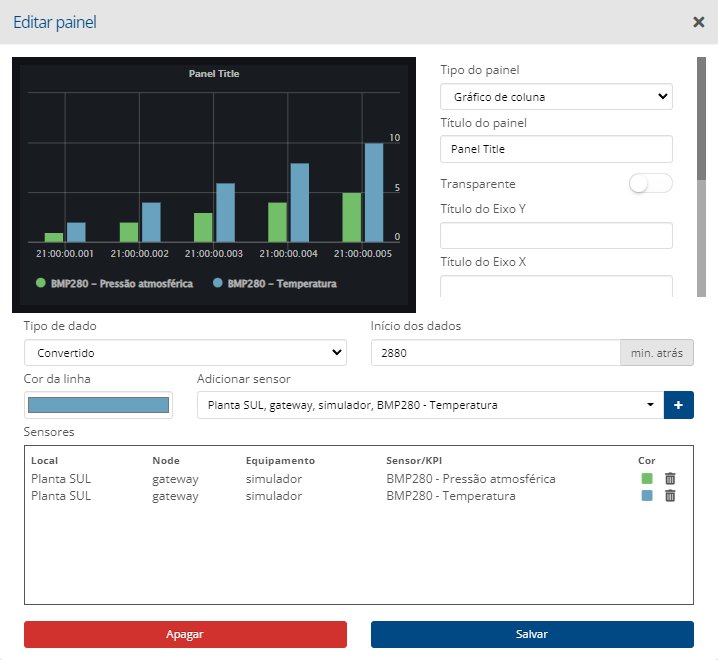This screenshot has height=660, width=718.
Task: Expand the Adicionar sensor dropdown
Action: (x=428, y=405)
